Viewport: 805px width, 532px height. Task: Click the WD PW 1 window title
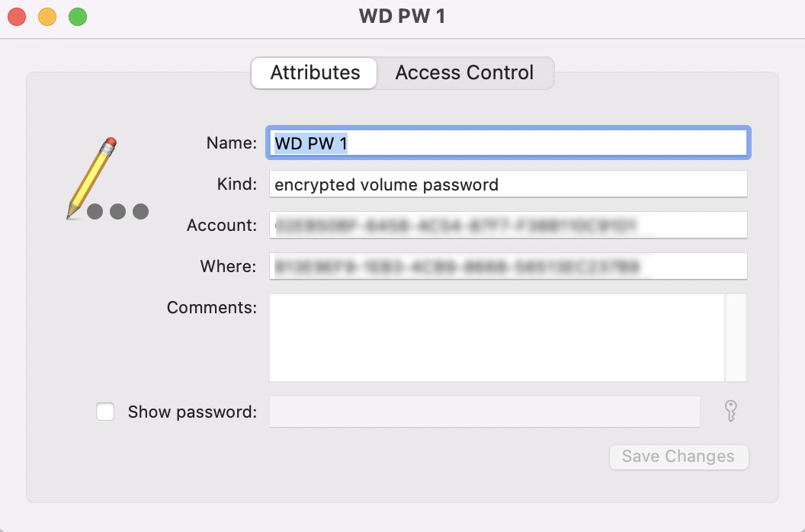click(402, 17)
